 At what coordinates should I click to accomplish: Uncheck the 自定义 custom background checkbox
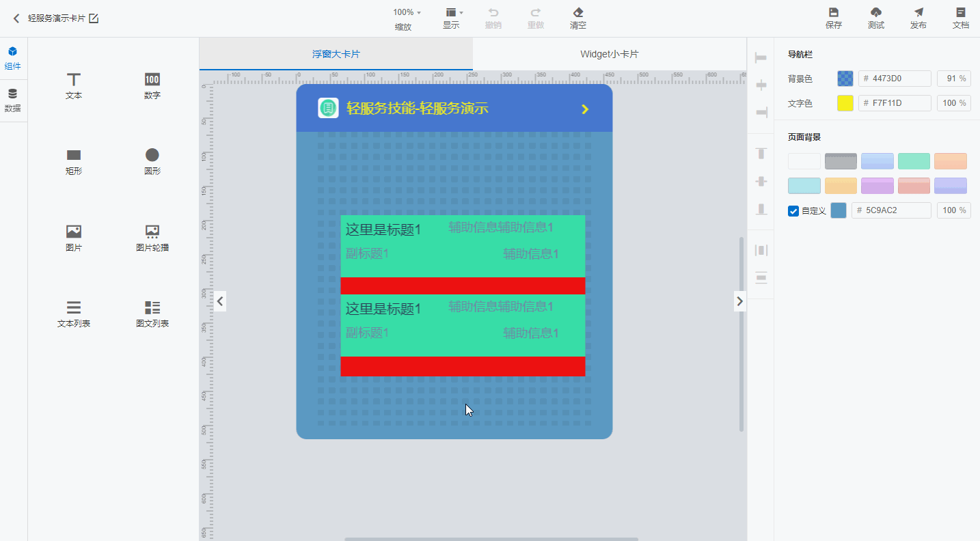pyautogui.click(x=793, y=211)
